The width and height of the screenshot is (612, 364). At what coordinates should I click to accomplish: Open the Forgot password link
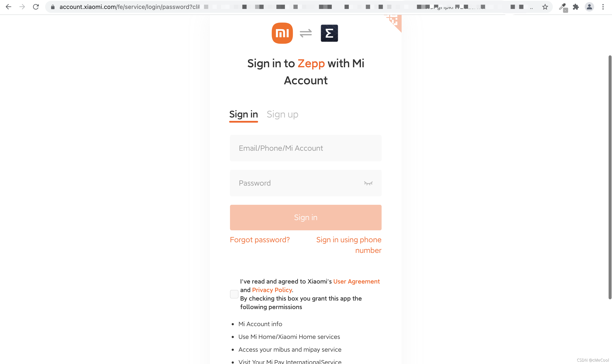tap(260, 240)
